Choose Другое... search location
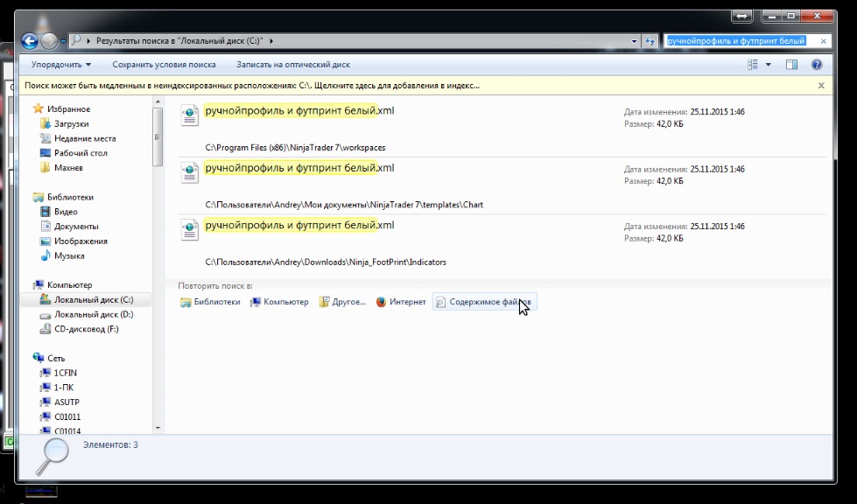 point(342,302)
